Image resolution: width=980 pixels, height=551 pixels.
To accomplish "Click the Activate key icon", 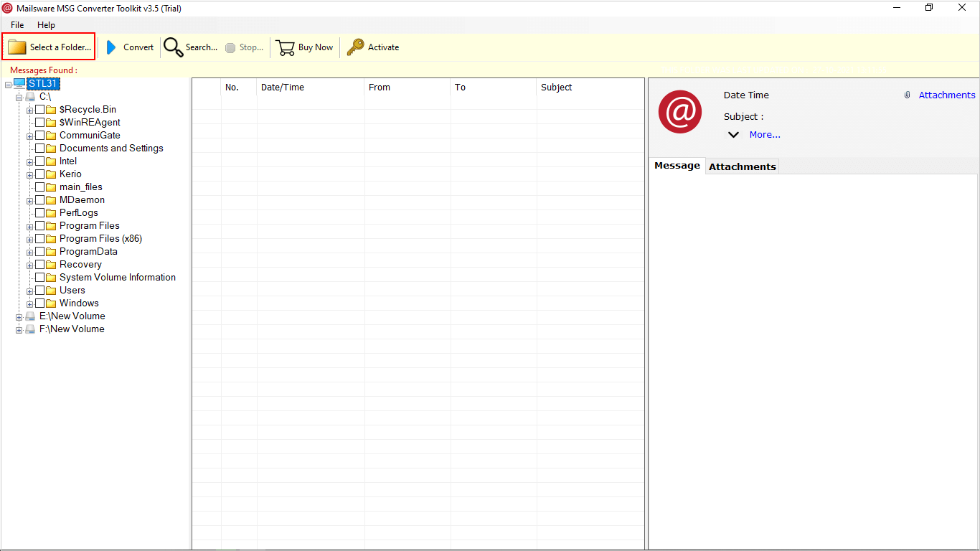I will coord(355,47).
